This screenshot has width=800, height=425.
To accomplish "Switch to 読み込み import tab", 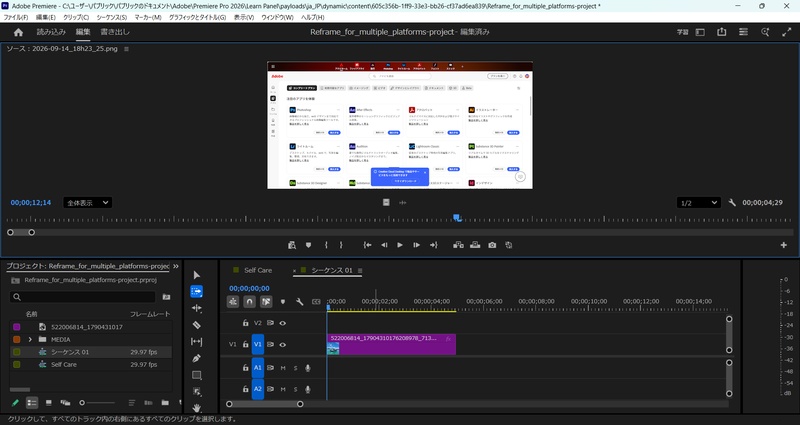I will [x=51, y=32].
